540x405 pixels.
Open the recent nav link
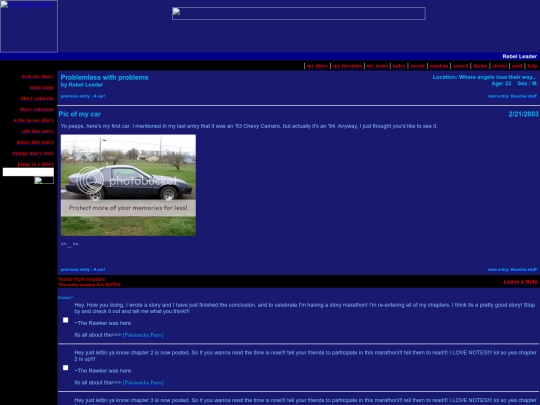(x=417, y=66)
